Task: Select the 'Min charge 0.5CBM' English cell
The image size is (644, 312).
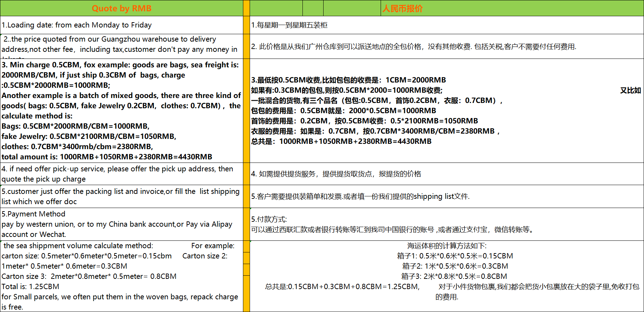Action: (x=121, y=111)
